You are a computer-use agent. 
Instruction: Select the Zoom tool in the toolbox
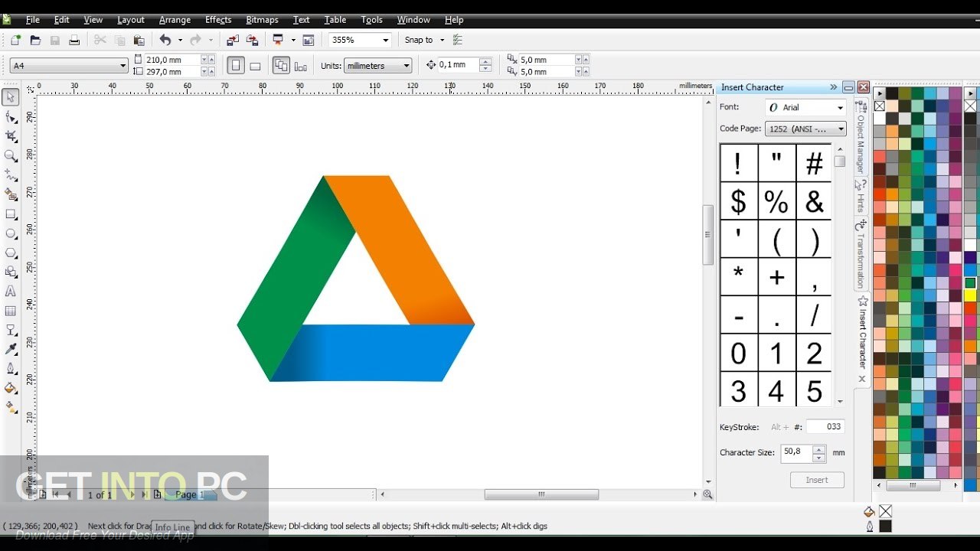11,156
